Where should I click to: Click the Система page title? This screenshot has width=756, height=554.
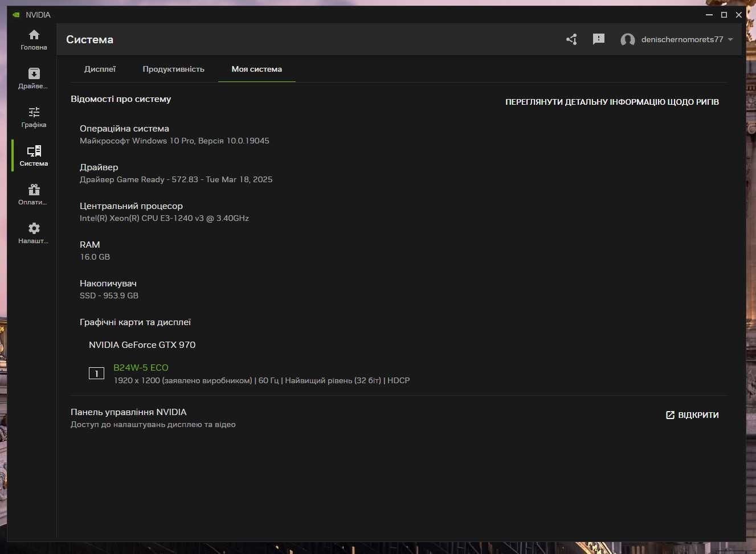click(x=89, y=40)
